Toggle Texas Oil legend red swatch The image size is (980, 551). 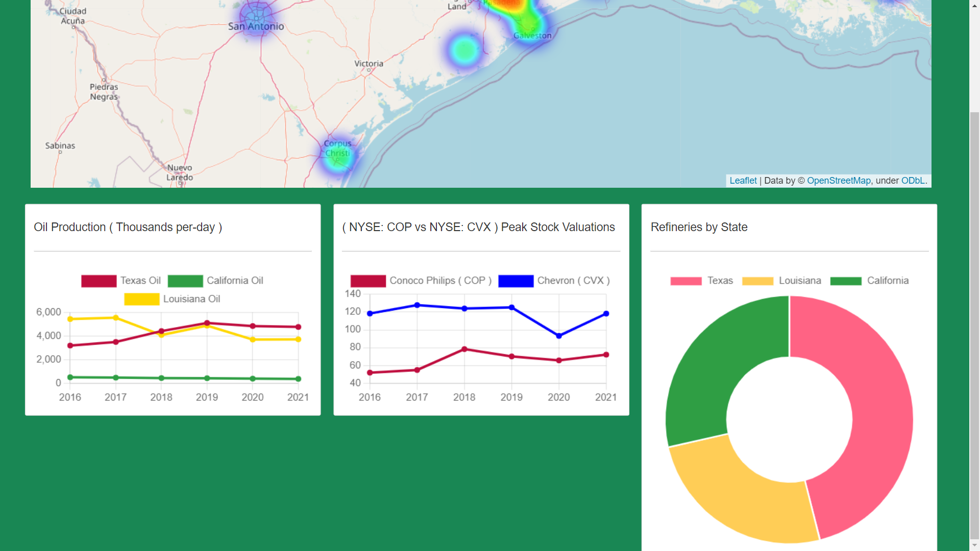coord(99,281)
